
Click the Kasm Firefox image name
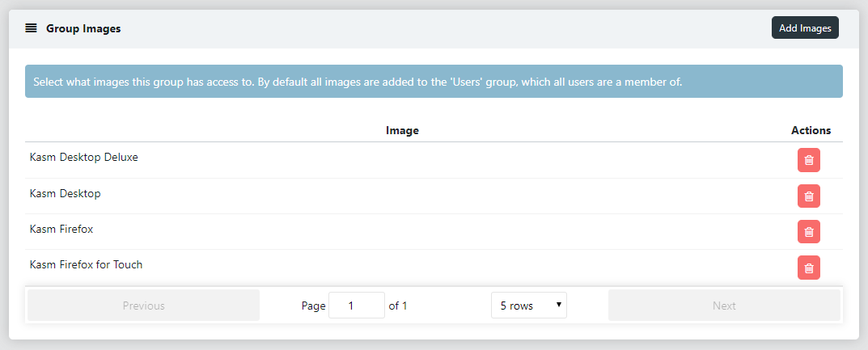click(x=61, y=230)
